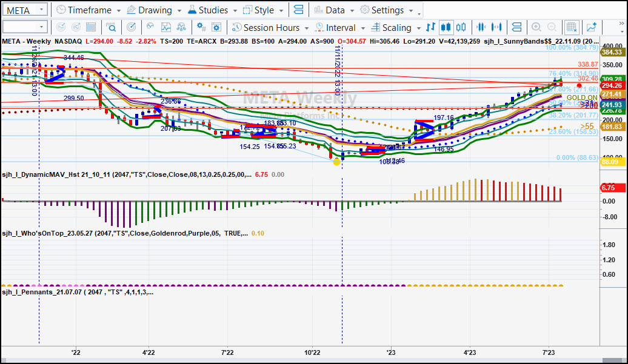Click the dotted grid icon with x

pos(571,27)
